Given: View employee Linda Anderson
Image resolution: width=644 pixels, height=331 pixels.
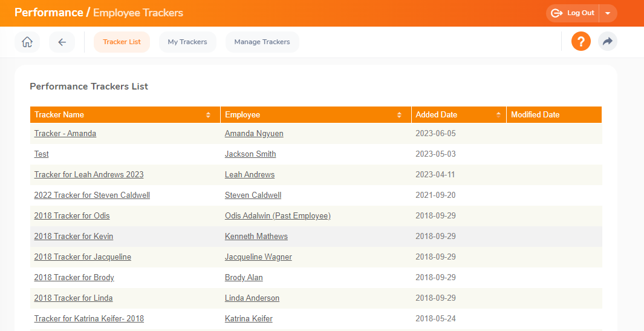Looking at the screenshot, I should [x=252, y=298].
